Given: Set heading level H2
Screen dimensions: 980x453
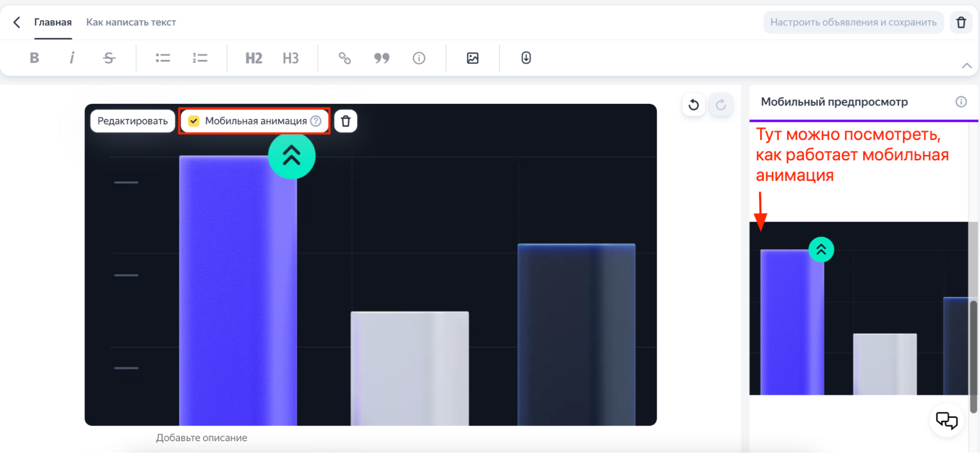Looking at the screenshot, I should point(253,58).
